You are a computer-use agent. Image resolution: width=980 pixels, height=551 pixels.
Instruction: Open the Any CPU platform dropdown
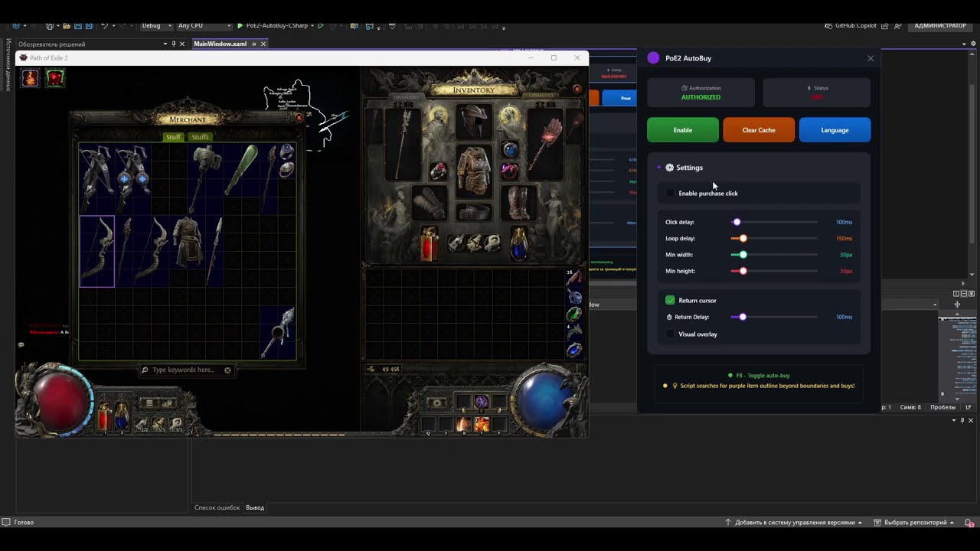pos(203,25)
